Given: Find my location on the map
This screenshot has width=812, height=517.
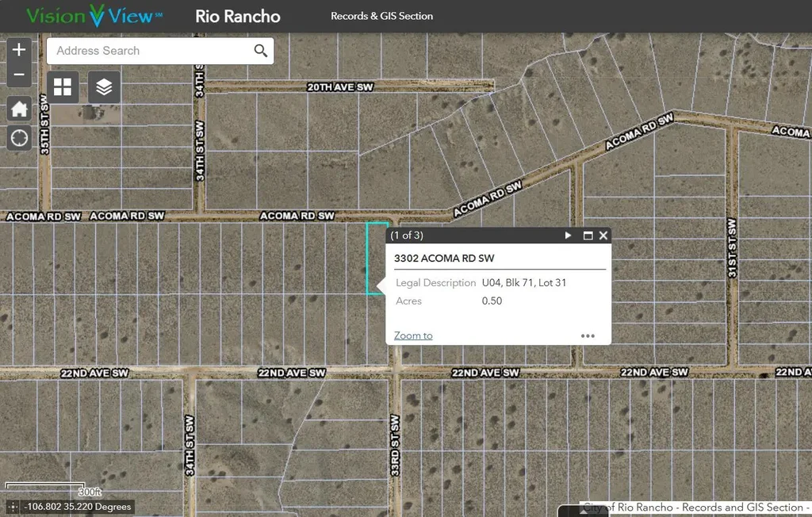Looking at the screenshot, I should tap(19, 138).
